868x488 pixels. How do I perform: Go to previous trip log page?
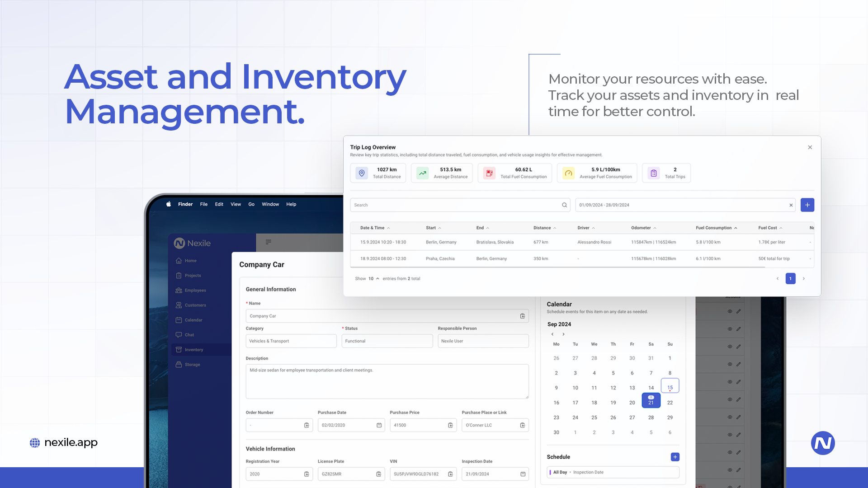click(778, 279)
